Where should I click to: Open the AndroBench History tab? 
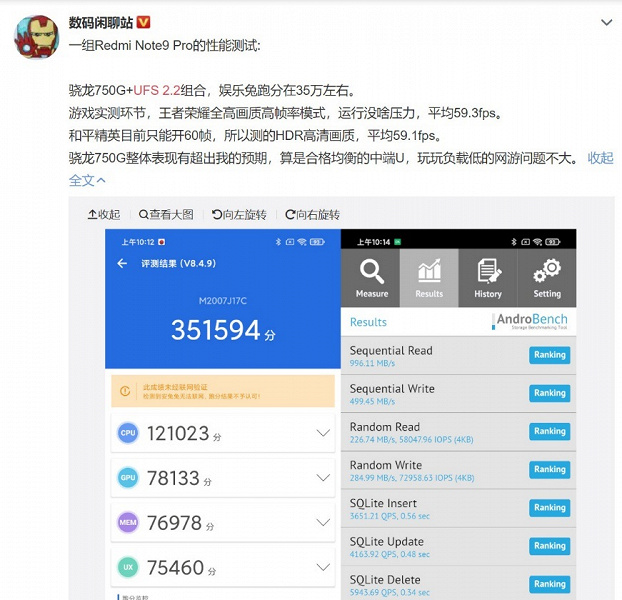coord(488,278)
